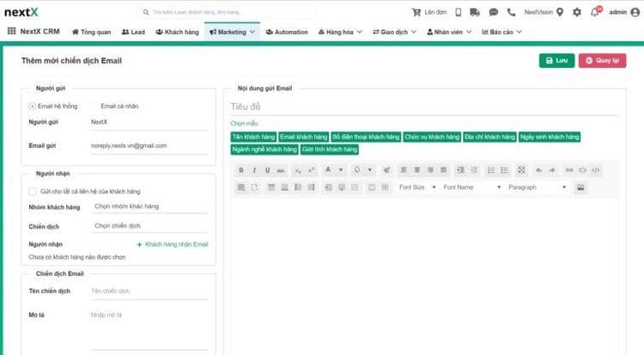Insert the Tên khách hàng tag
Screen dimensions: 644x355
pos(253,137)
